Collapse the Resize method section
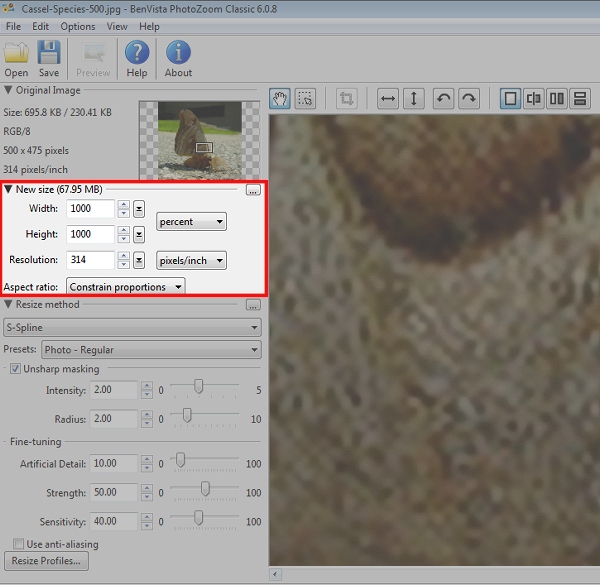Screen dimensions: 600x585 (x=8, y=304)
